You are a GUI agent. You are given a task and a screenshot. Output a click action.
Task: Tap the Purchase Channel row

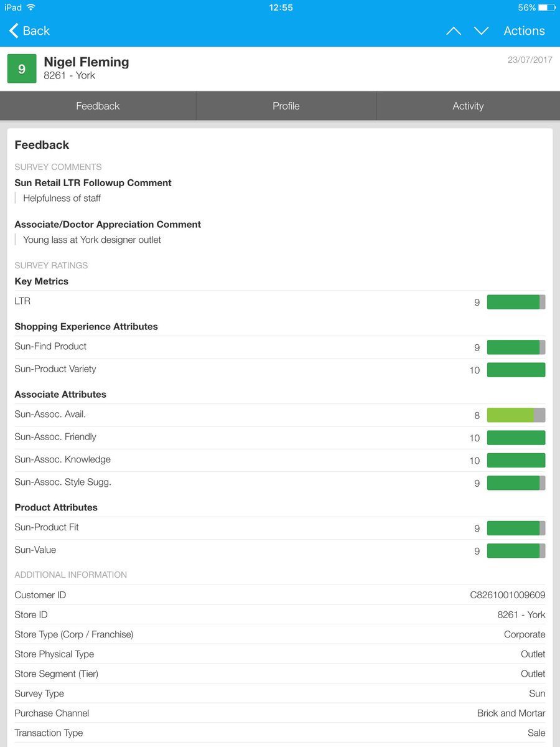(280, 713)
